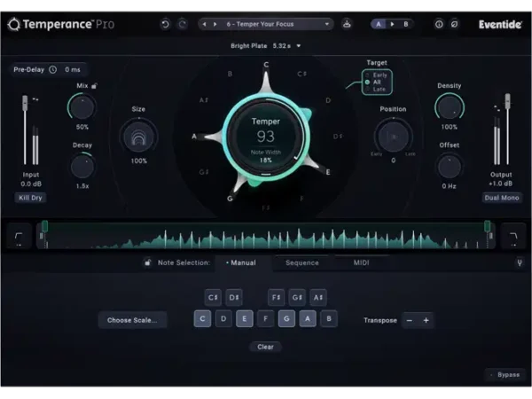The image size is (532, 399).
Task: Click the Transpose minus button
Action: [410, 320]
